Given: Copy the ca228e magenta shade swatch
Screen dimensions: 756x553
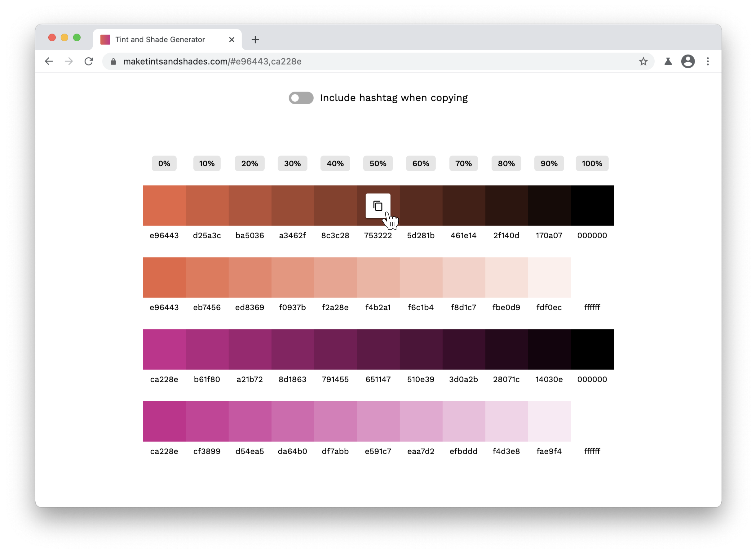Looking at the screenshot, I should coord(164,350).
